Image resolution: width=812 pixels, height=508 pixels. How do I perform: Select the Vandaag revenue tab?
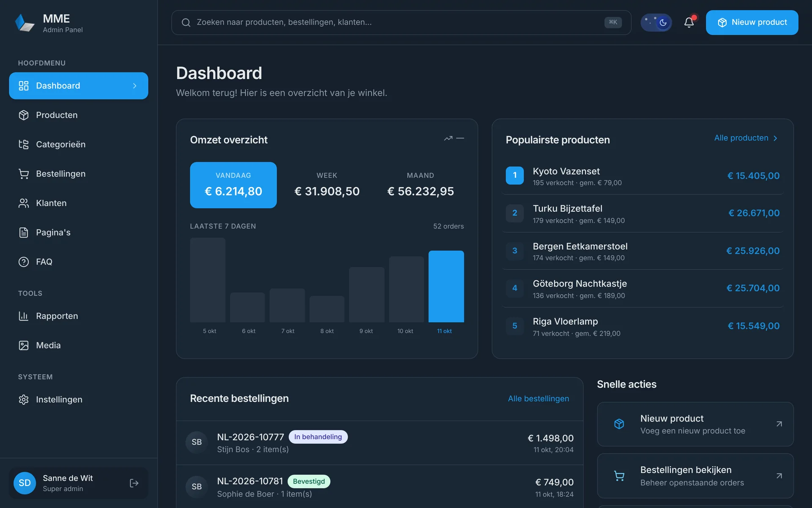point(233,185)
